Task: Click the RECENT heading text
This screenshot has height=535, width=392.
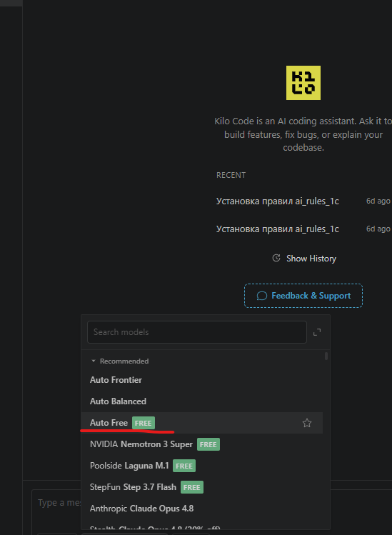Action: (x=231, y=175)
